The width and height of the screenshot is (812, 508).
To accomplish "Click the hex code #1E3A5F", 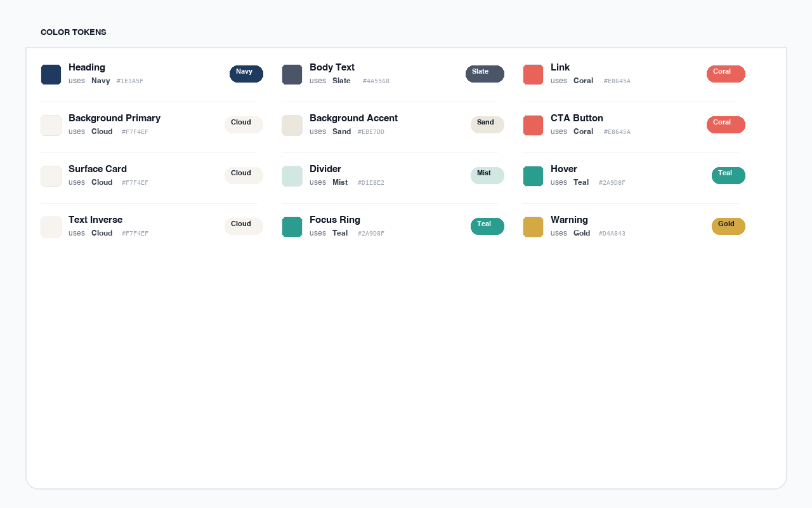I will click(x=129, y=81).
